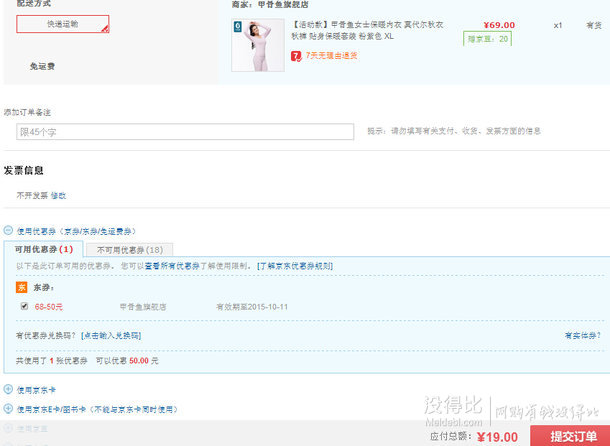Image resolution: width=610 pixels, height=446 pixels.
Task: Select the 快递运输 delivery option
Action: point(63,24)
